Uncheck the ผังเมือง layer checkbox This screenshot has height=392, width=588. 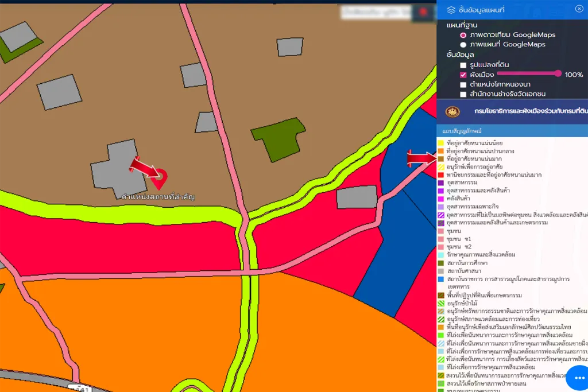[x=463, y=75]
